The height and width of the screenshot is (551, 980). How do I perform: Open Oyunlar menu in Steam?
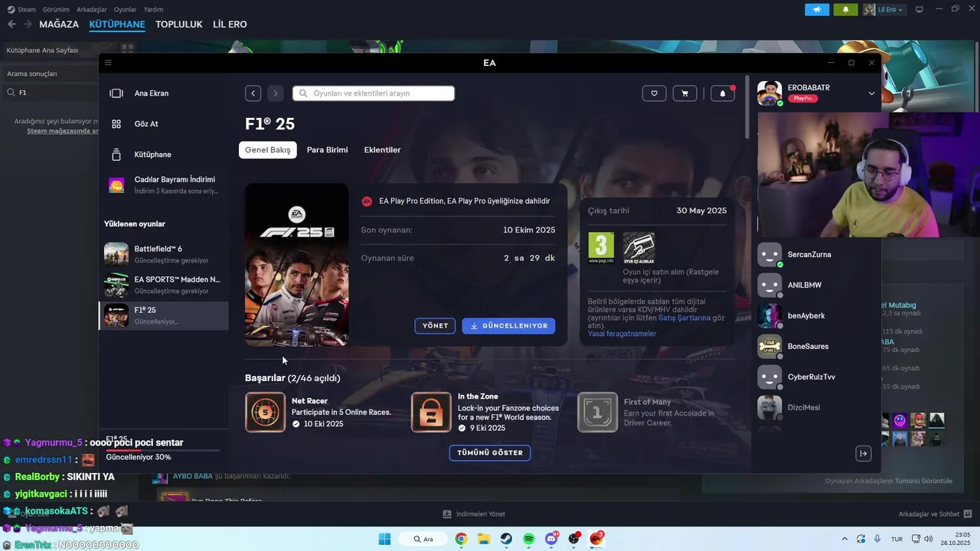pyautogui.click(x=126, y=9)
